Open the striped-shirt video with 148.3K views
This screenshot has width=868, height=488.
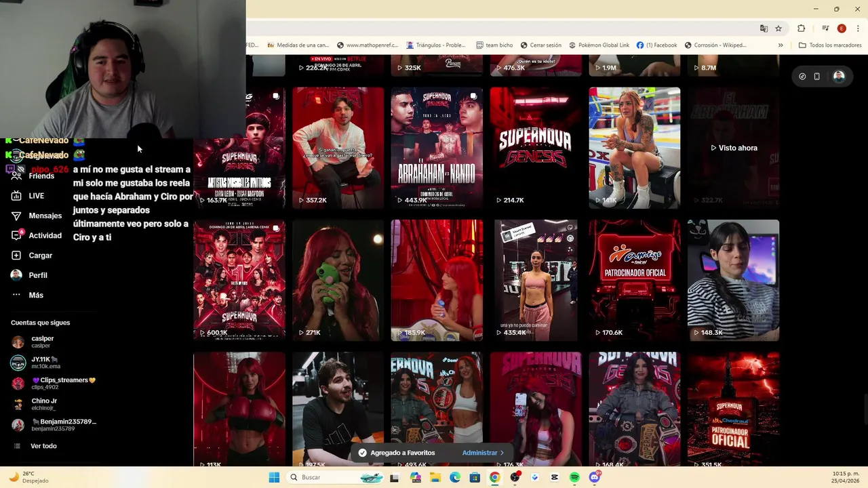coord(733,279)
